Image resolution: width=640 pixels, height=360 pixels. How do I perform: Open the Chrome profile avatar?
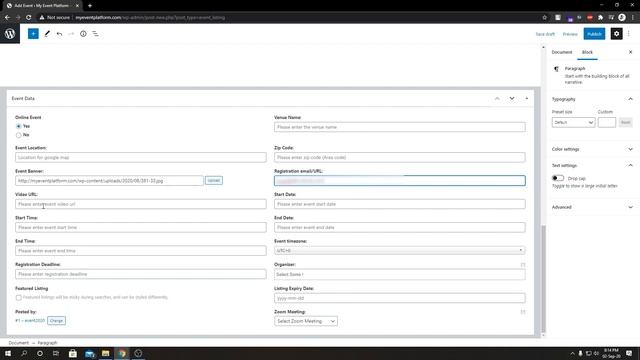click(x=622, y=18)
